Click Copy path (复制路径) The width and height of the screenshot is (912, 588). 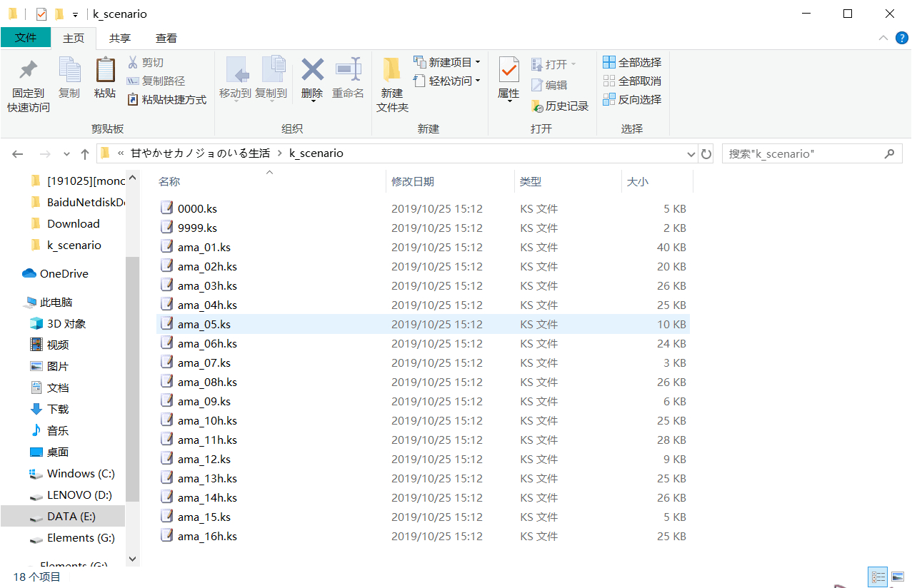pos(156,81)
